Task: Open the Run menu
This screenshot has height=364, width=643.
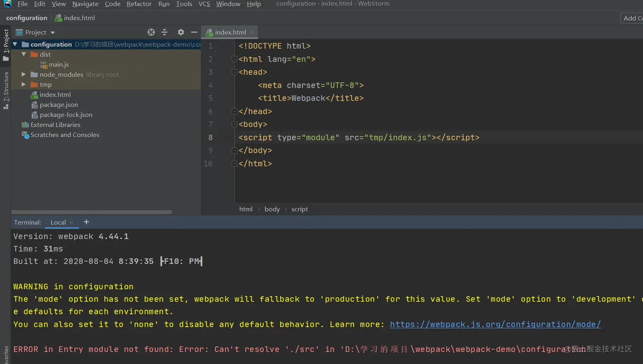Action: (x=164, y=4)
